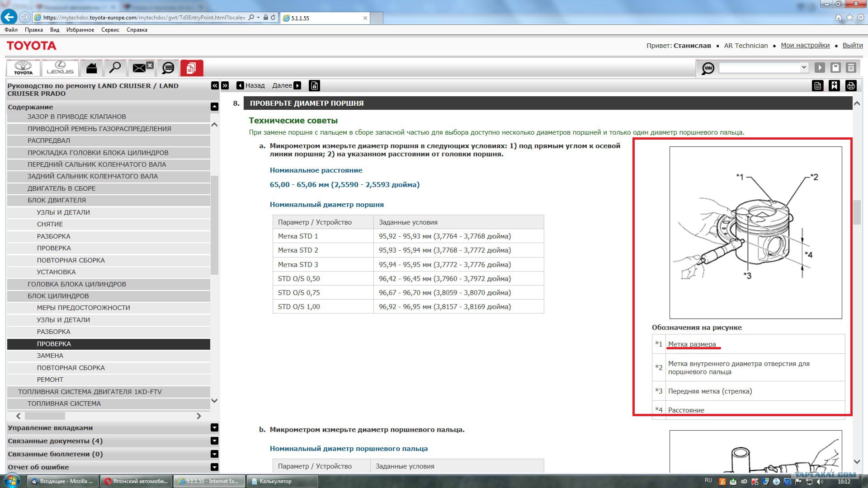This screenshot has height=488, width=868.
Task: Click the Lexus brand icon
Action: pyautogui.click(x=60, y=68)
